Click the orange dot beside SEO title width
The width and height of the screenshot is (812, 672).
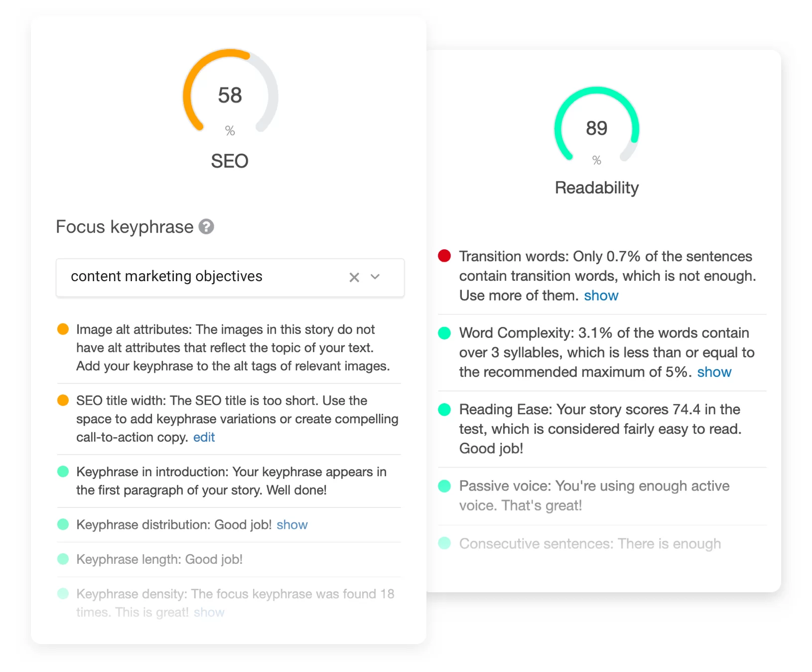(63, 400)
